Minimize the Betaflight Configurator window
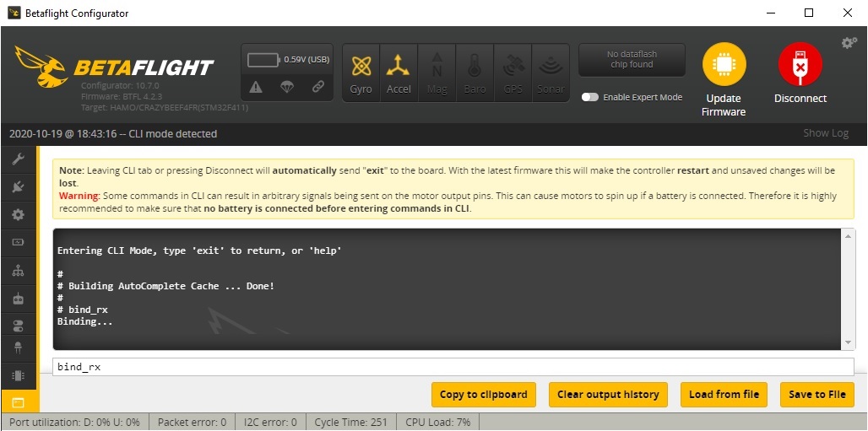Screen dimensions: 868x431 [x=770, y=13]
